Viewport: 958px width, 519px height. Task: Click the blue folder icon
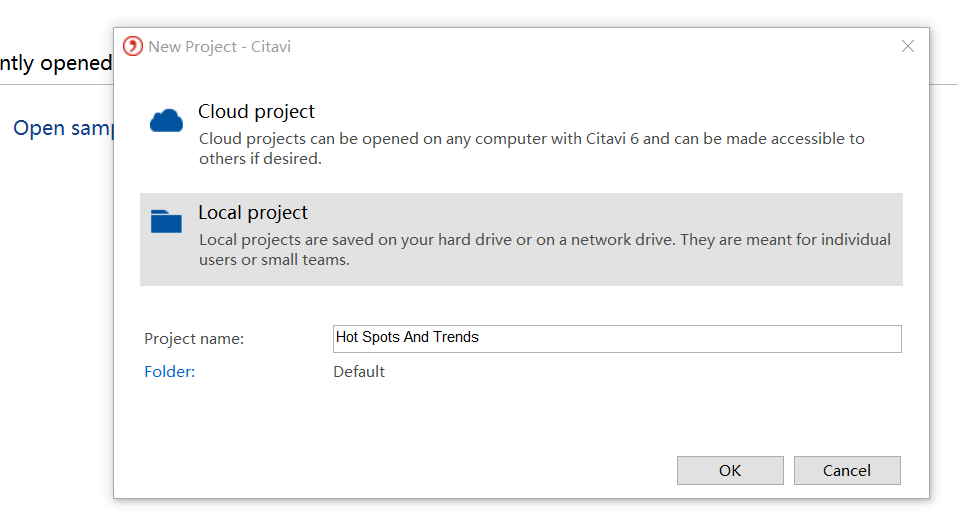click(x=166, y=221)
